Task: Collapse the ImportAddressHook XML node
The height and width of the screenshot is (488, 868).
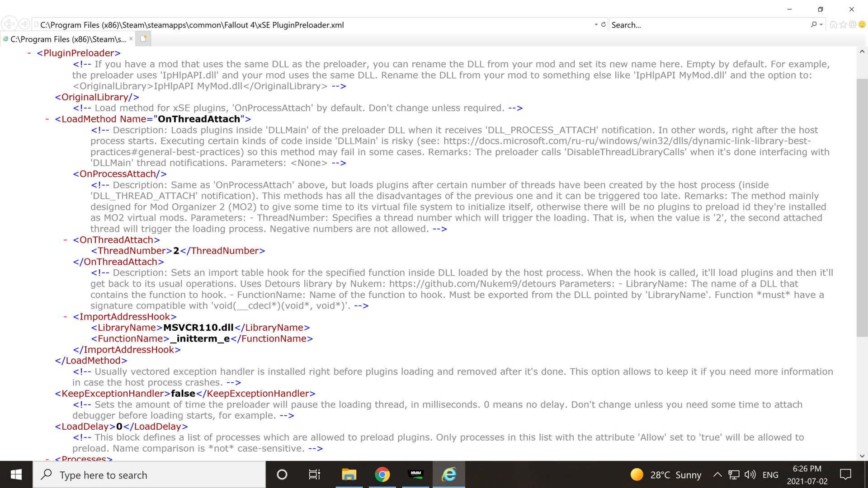Action: point(65,317)
